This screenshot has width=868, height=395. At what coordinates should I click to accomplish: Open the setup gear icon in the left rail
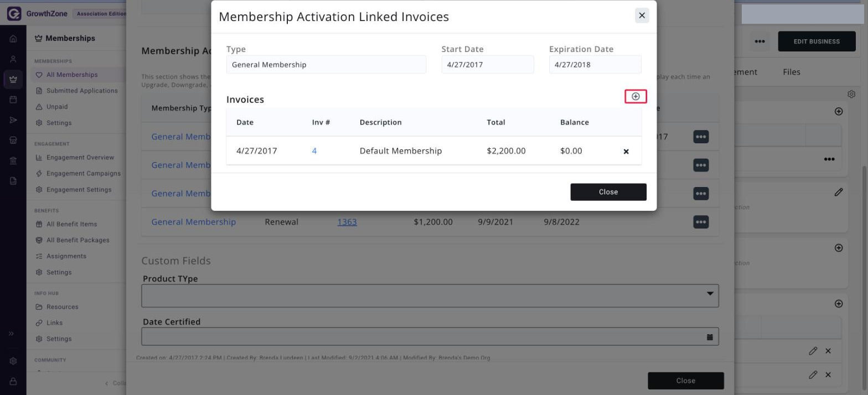click(x=13, y=361)
